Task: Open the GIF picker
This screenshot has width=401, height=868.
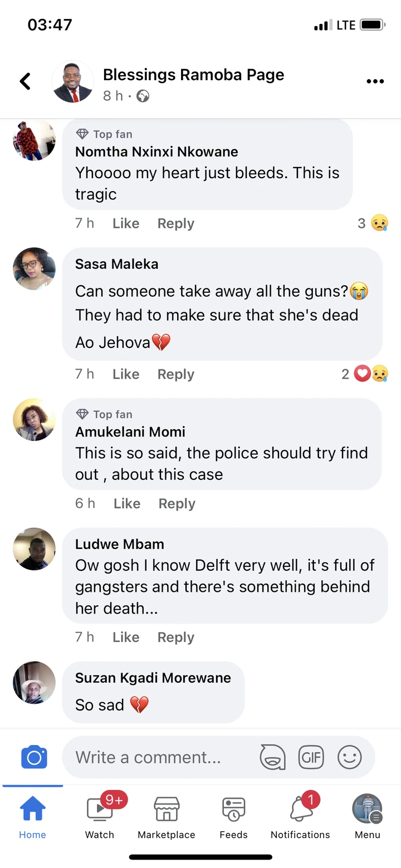Action: (x=311, y=757)
